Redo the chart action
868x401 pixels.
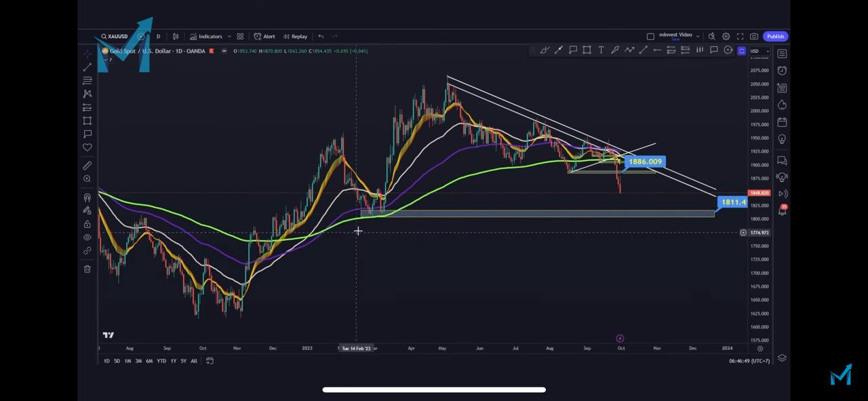tap(335, 37)
